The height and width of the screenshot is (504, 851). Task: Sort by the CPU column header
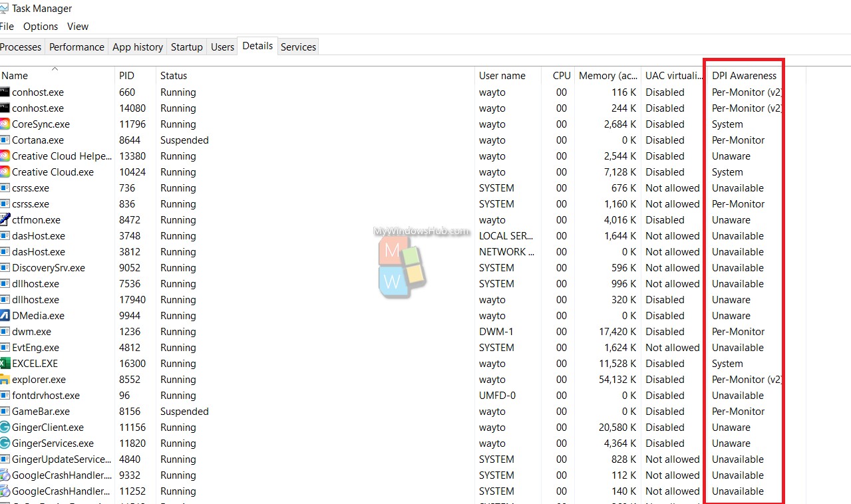[x=558, y=75]
